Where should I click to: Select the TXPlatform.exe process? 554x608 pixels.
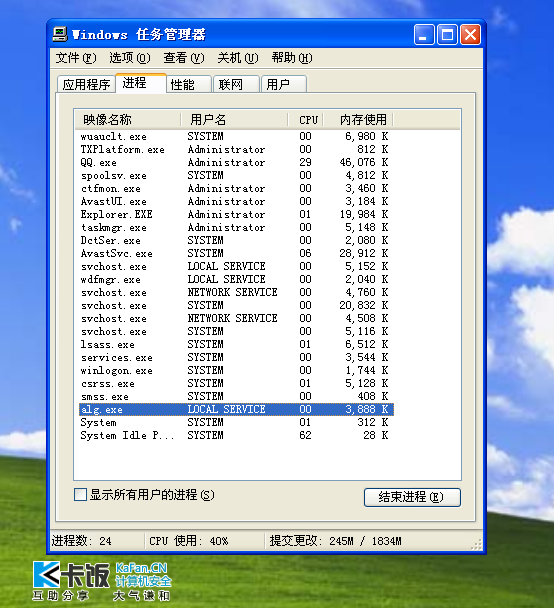[236, 149]
